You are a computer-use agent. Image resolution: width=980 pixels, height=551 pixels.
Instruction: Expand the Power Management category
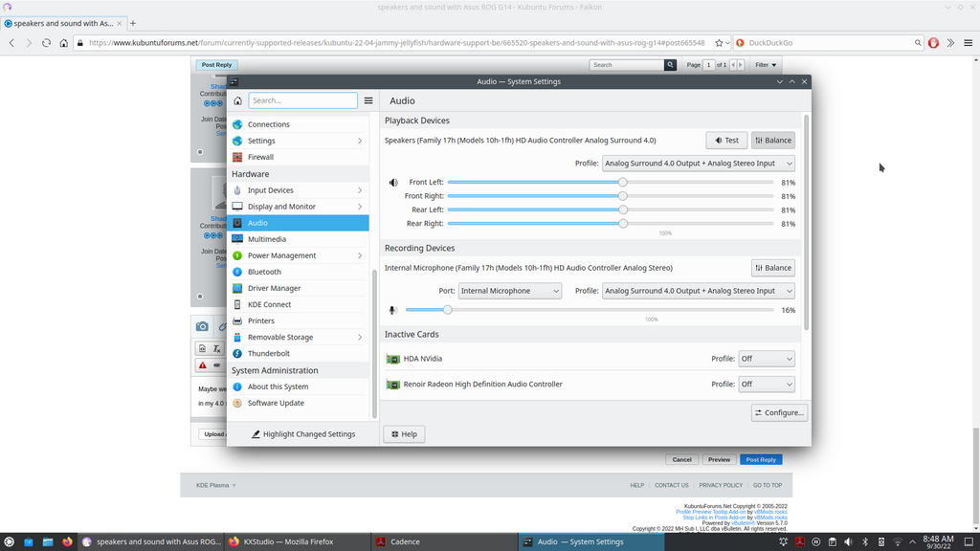[x=281, y=255]
